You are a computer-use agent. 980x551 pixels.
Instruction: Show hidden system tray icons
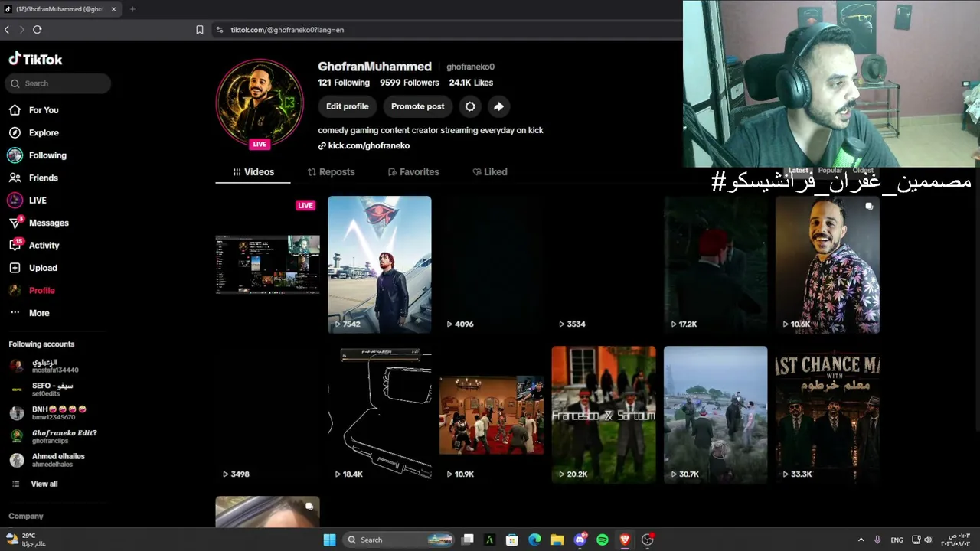(x=861, y=540)
